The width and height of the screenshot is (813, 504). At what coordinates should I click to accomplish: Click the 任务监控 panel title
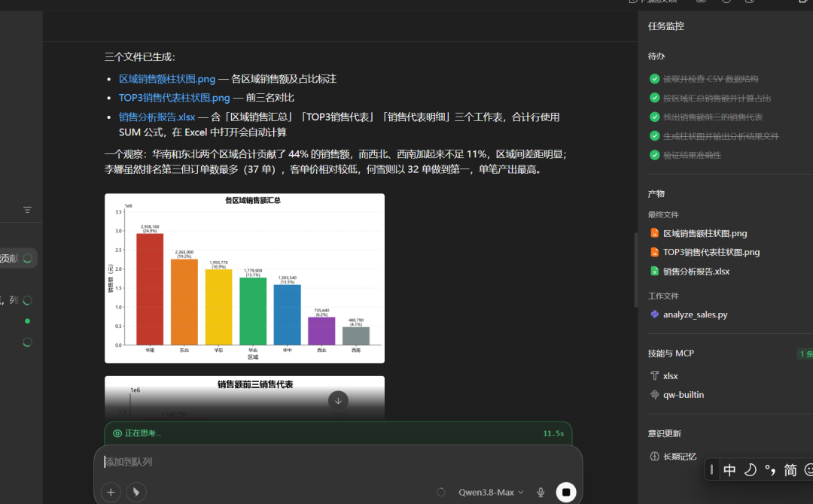point(665,26)
